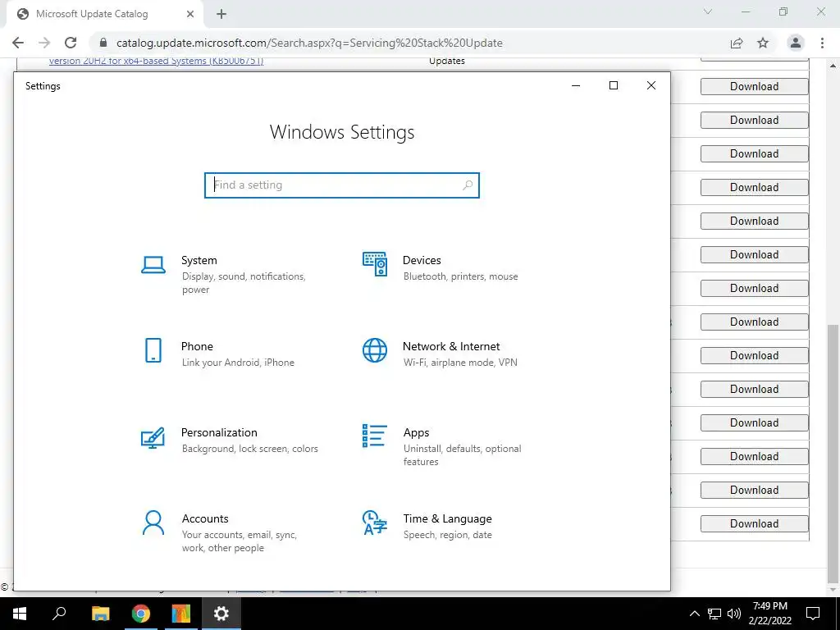Click System heading text
Image resolution: width=840 pixels, height=630 pixels.
pyautogui.click(x=199, y=260)
